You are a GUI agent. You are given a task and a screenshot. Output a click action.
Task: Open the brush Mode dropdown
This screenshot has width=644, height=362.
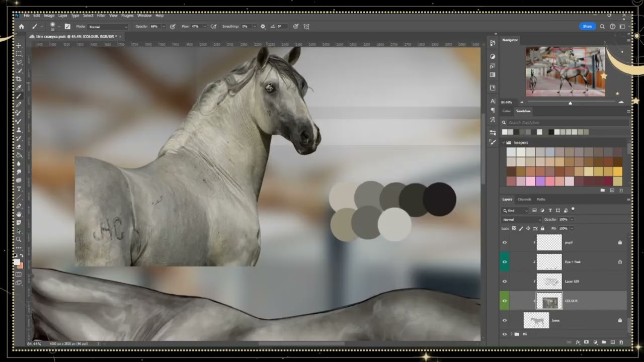(108, 27)
